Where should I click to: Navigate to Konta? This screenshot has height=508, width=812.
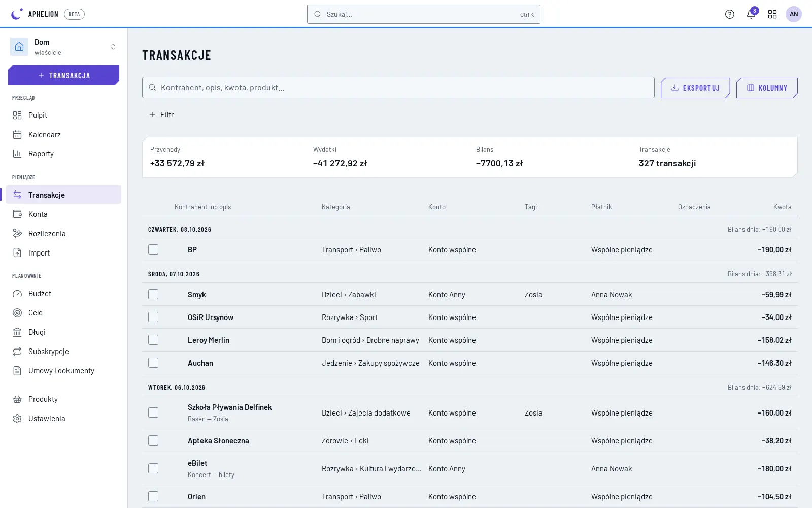tap(64, 214)
